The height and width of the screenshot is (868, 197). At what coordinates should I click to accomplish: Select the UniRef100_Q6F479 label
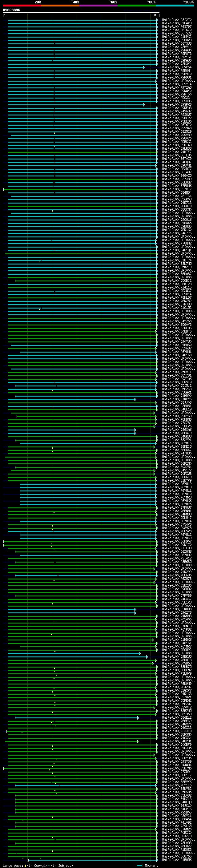(x=177, y=433)
